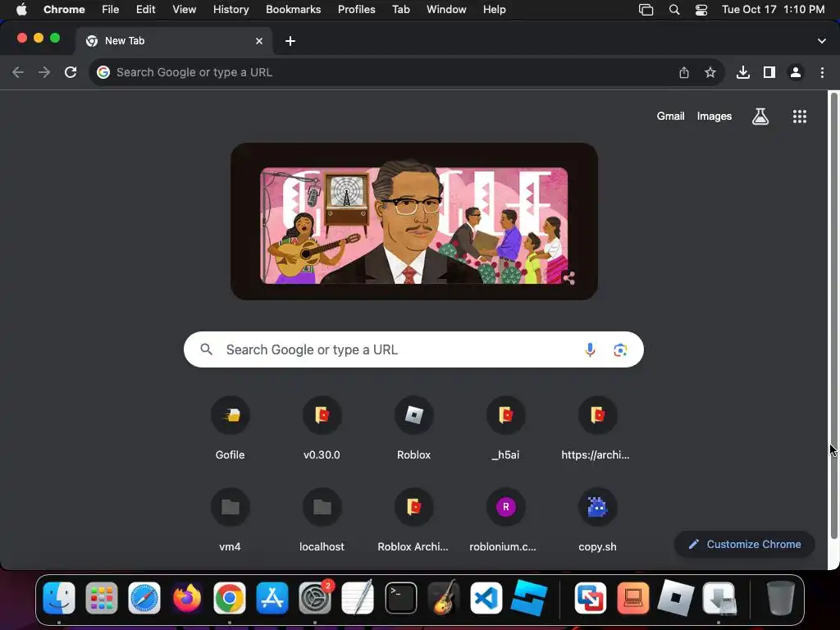Open the Tab menu
Screen dimensions: 840x630
click(x=400, y=9)
